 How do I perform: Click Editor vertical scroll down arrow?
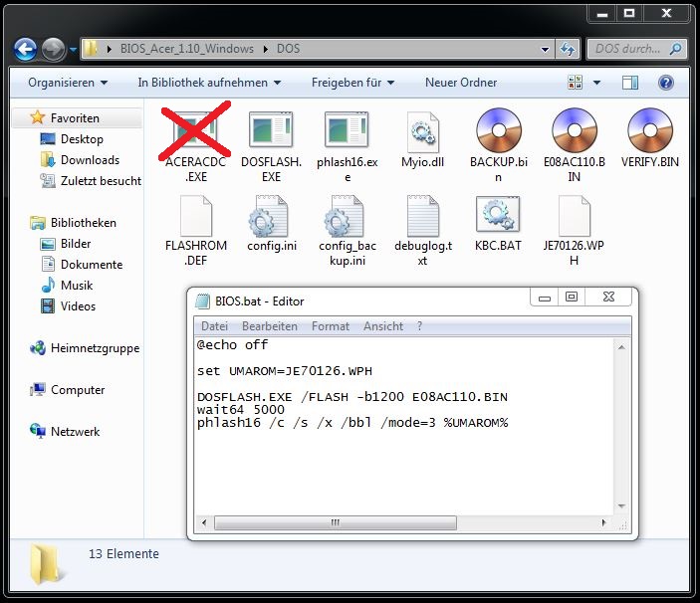point(621,505)
